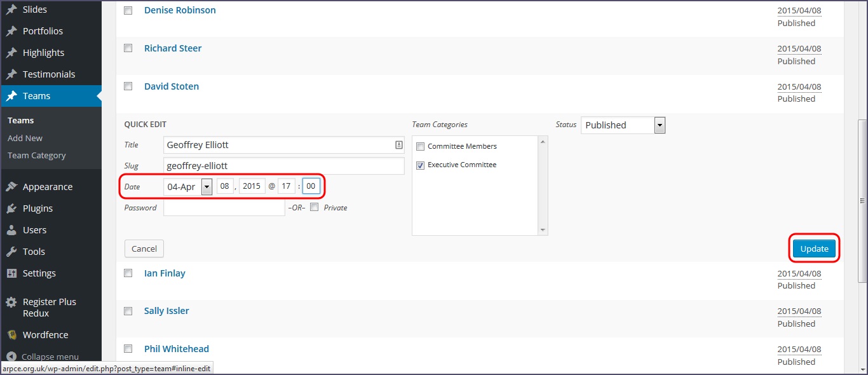The width and height of the screenshot is (868, 375).
Task: Click the Settings sliders icon
Action: coord(11,273)
